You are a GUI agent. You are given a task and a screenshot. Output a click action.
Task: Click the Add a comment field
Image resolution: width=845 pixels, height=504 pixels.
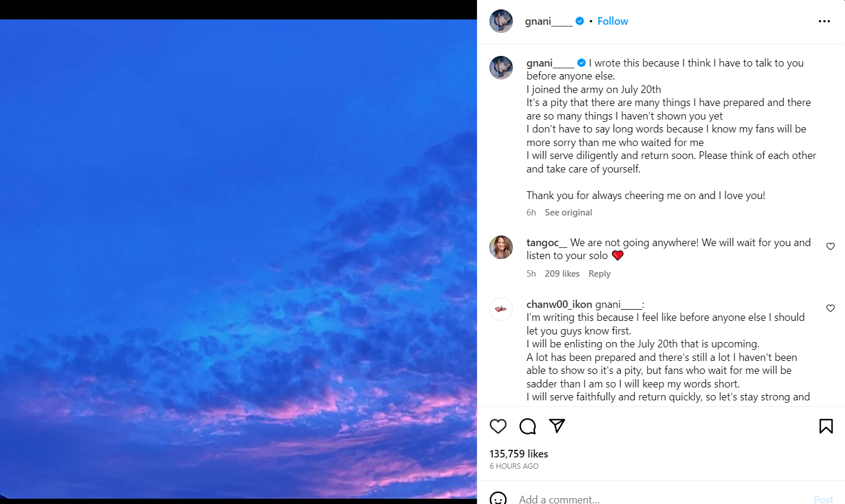click(x=648, y=499)
